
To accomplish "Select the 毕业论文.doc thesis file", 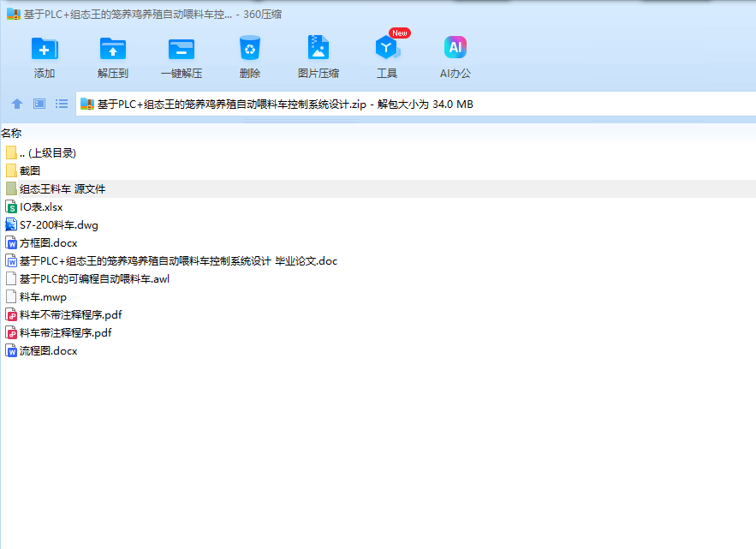I will [378, 261].
